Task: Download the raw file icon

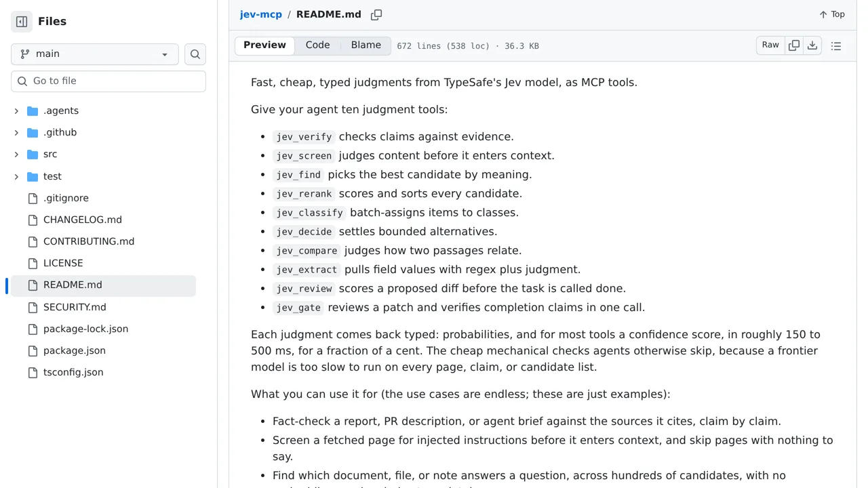Action: pos(812,45)
